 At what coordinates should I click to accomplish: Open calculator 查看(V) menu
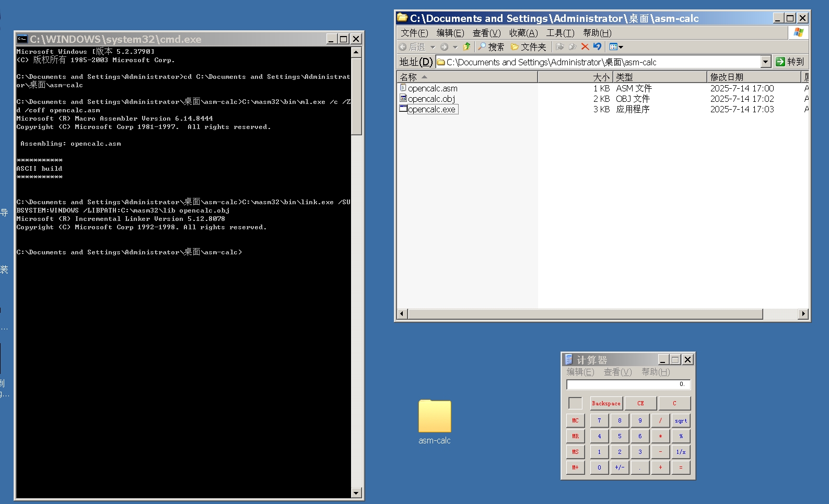click(618, 372)
